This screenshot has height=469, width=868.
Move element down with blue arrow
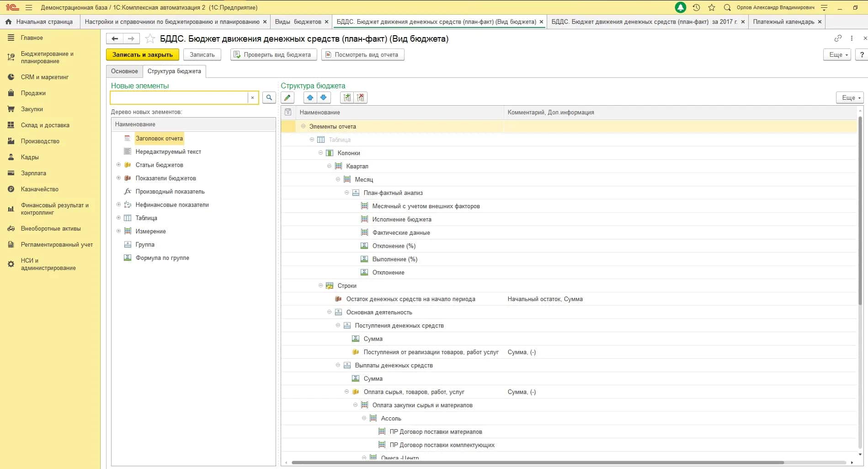(324, 97)
